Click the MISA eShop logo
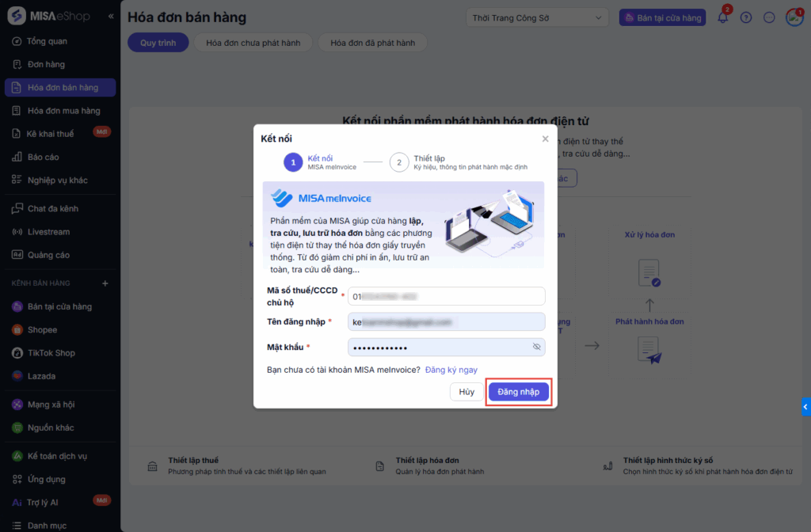The image size is (811, 532). pyautogui.click(x=48, y=16)
